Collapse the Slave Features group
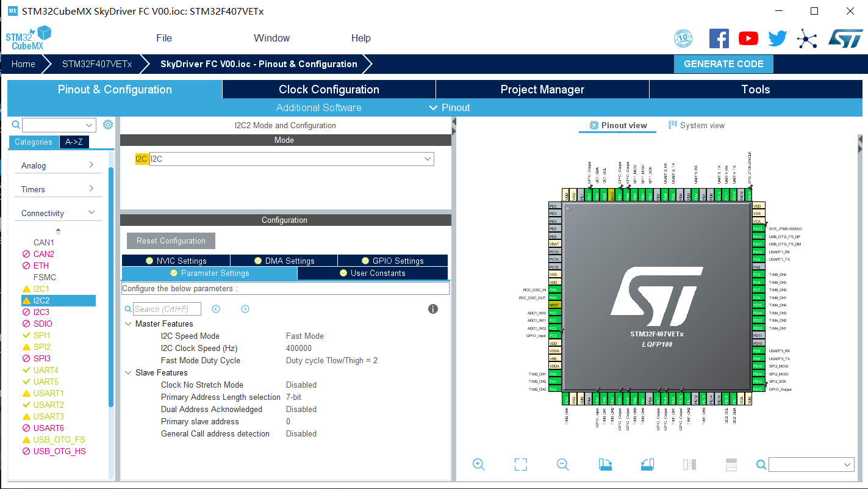Image resolution: width=868 pixels, height=489 pixels. (x=128, y=372)
